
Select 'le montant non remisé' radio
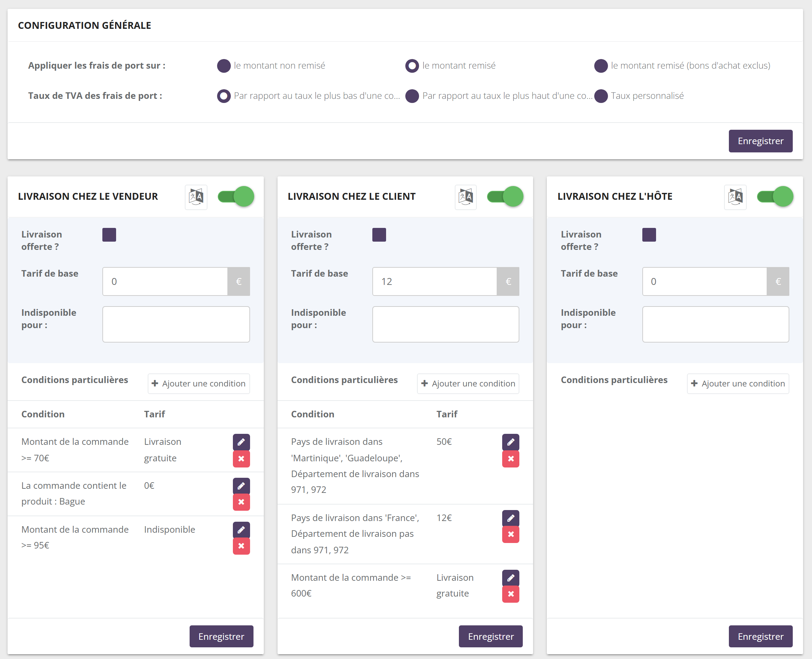(224, 66)
